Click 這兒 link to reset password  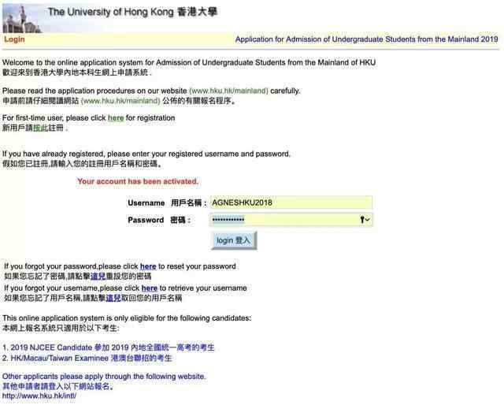click(98, 277)
